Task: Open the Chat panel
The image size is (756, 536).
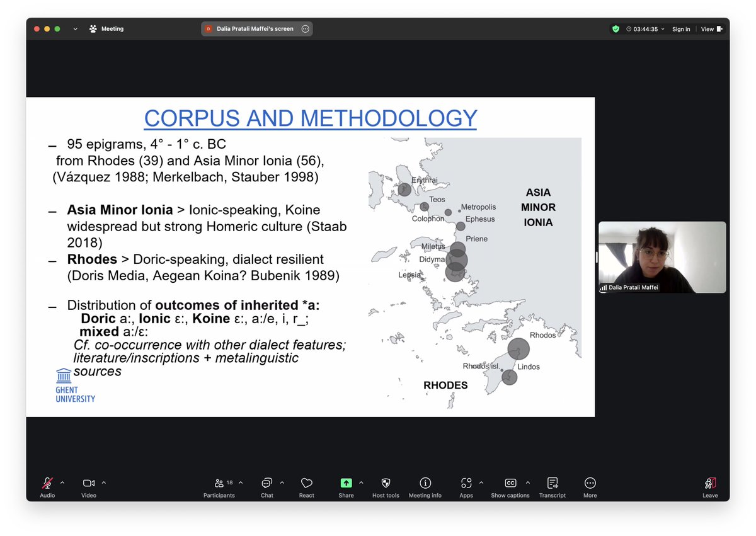Action: (x=266, y=482)
